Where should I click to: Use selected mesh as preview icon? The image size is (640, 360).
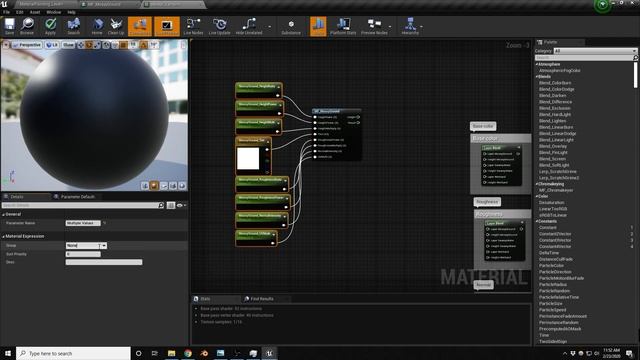(182, 186)
